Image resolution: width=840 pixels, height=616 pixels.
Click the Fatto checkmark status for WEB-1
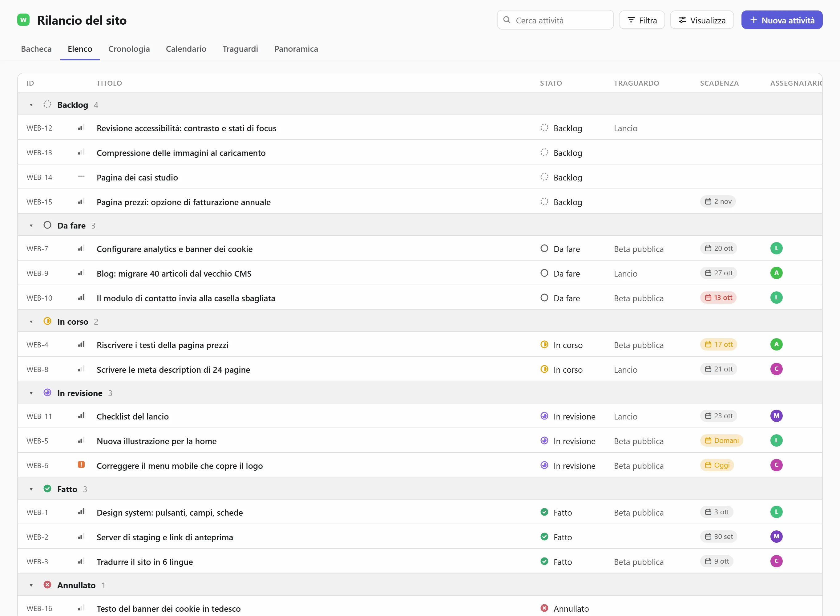pos(544,512)
